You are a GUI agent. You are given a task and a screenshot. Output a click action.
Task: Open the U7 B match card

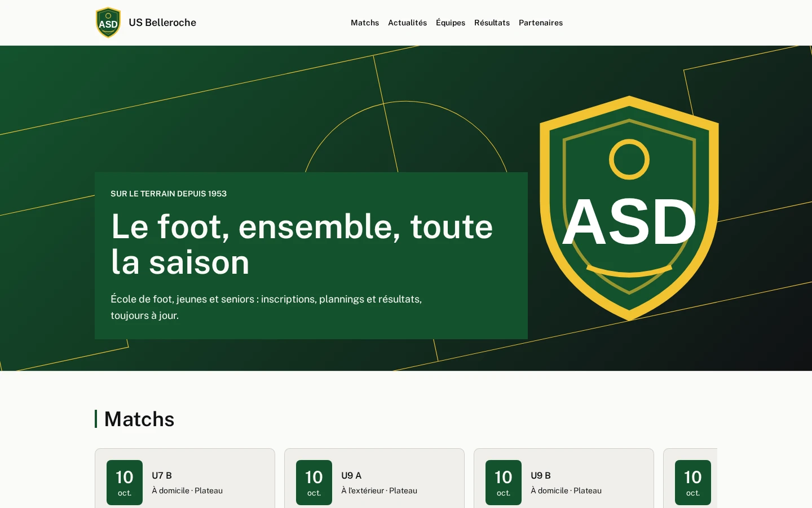tap(185, 479)
